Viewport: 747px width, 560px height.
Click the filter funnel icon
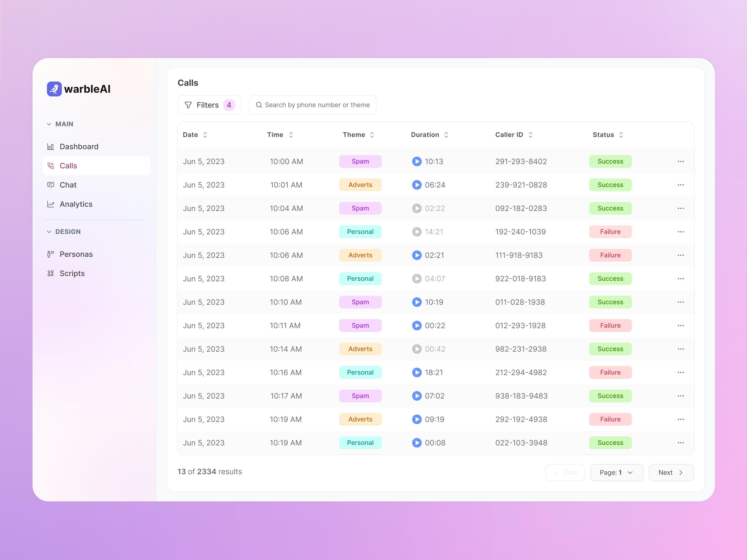point(188,105)
